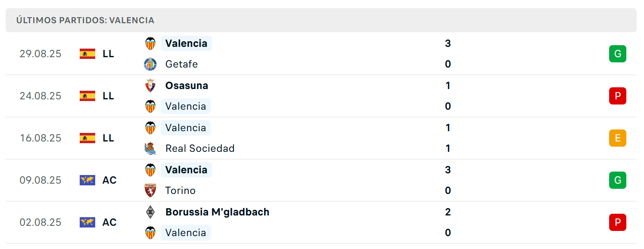Click the AC competition label on 02.08.25
644x249 pixels.
tap(109, 222)
